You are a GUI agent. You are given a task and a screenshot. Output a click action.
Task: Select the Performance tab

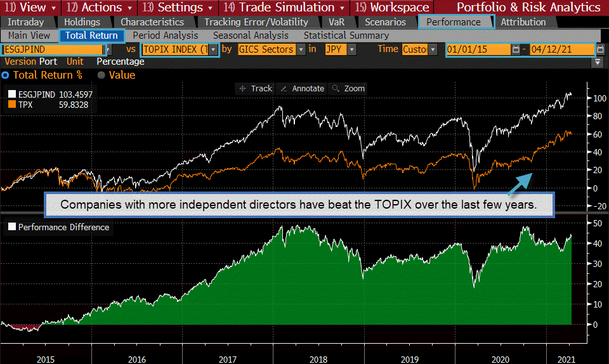pyautogui.click(x=454, y=22)
